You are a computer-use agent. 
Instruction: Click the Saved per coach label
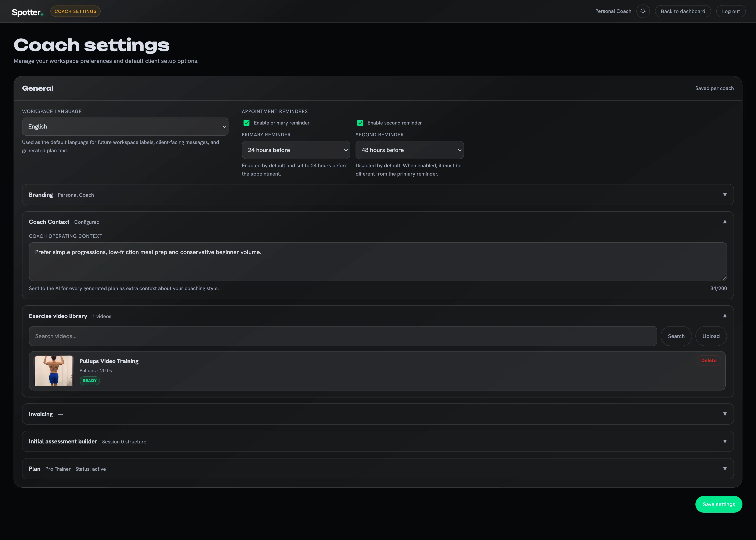click(x=714, y=88)
